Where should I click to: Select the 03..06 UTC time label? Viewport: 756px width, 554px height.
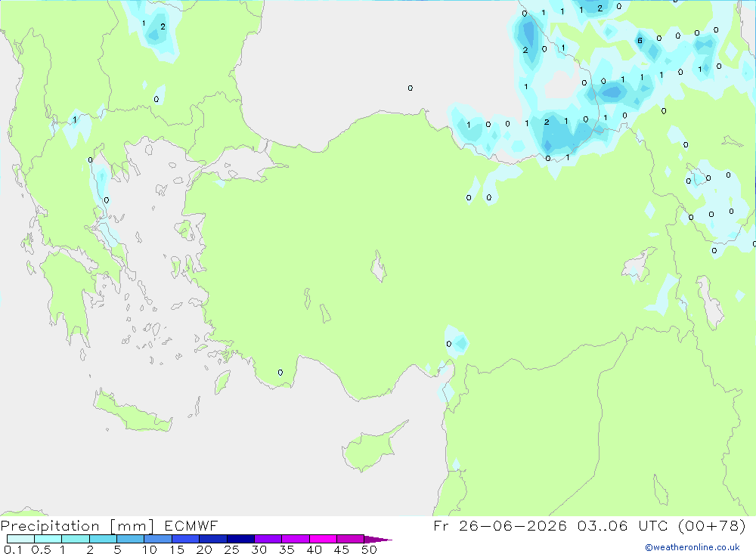(x=622, y=525)
